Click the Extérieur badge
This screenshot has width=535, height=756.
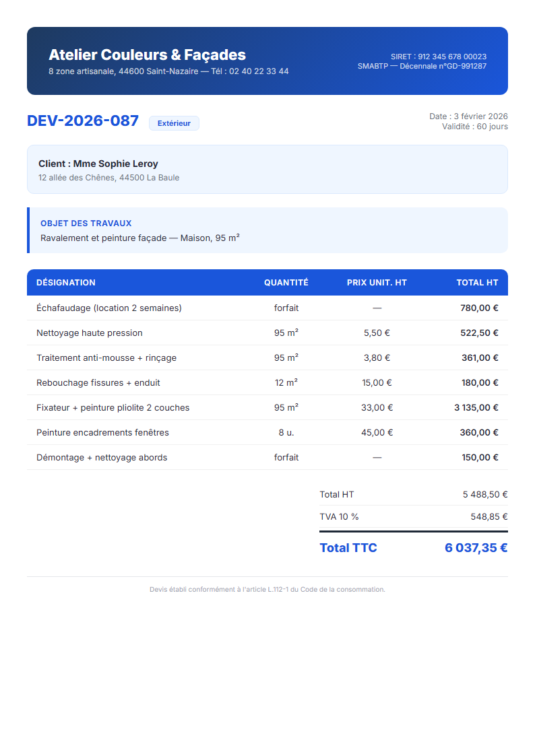174,123
